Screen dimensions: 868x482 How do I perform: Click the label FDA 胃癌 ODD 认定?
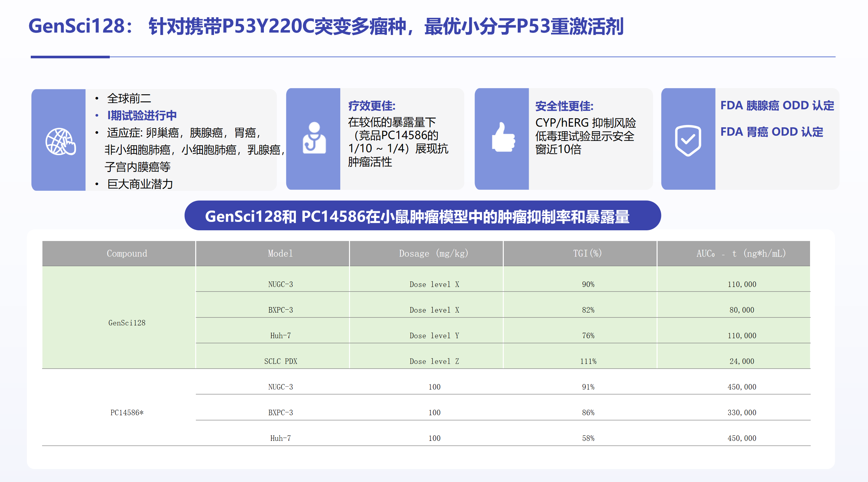click(x=772, y=132)
